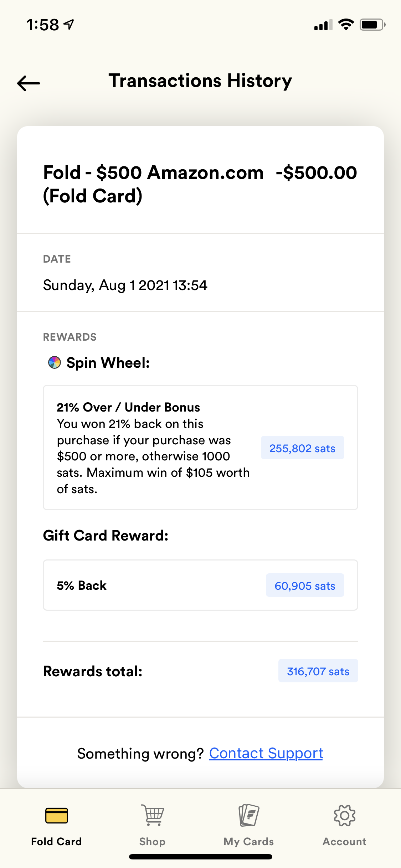Open the Account gear icon
401x868 pixels.
pos(344,815)
